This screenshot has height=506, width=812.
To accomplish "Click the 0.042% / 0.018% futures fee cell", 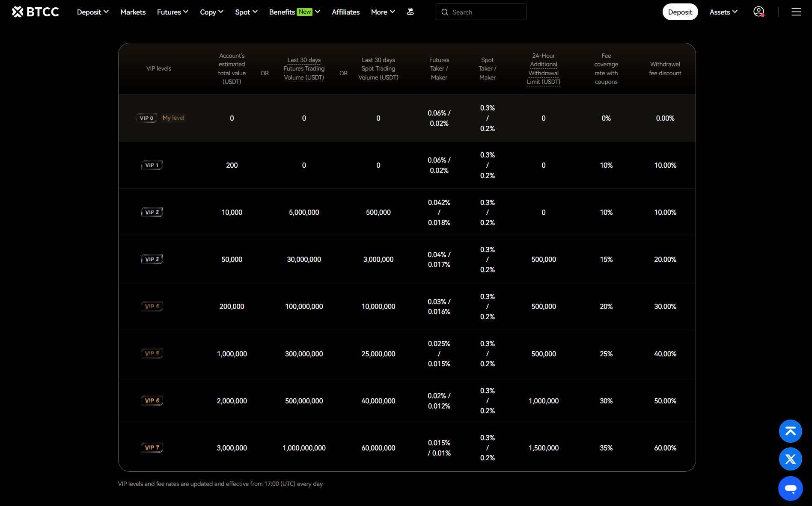I will tap(439, 212).
